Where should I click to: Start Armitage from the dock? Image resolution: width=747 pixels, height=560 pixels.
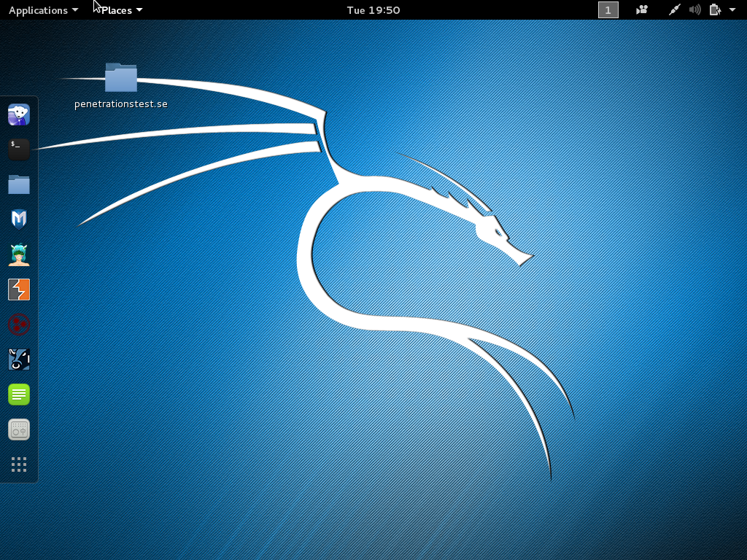[19, 254]
